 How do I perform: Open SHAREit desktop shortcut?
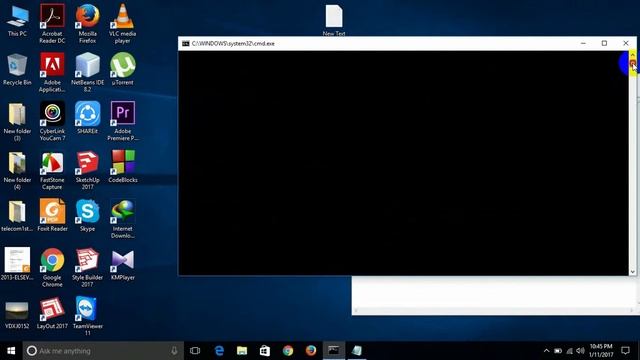click(87, 118)
